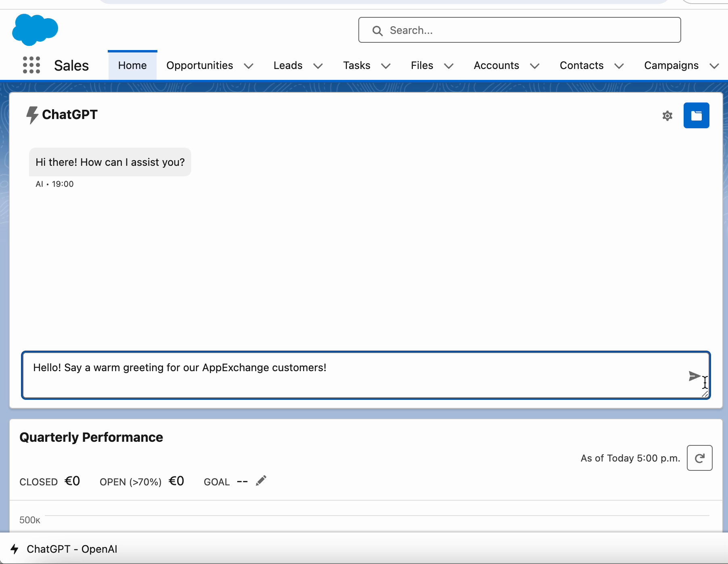Click the ChatGPT card title
728x564 pixels.
[x=70, y=115]
